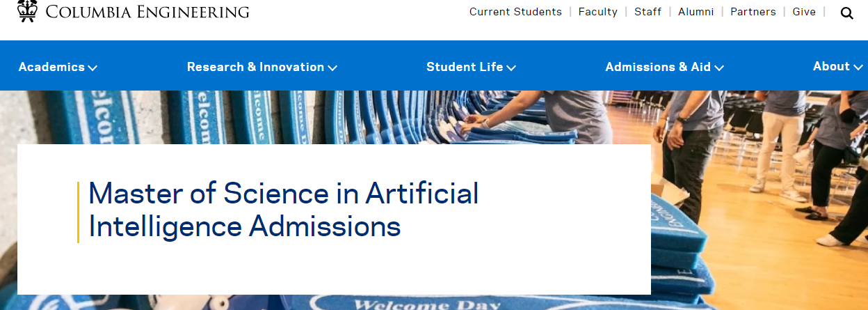Viewport: 868px width, 310px height.
Task: Expand the Academics chevron arrow
Action: 93,68
